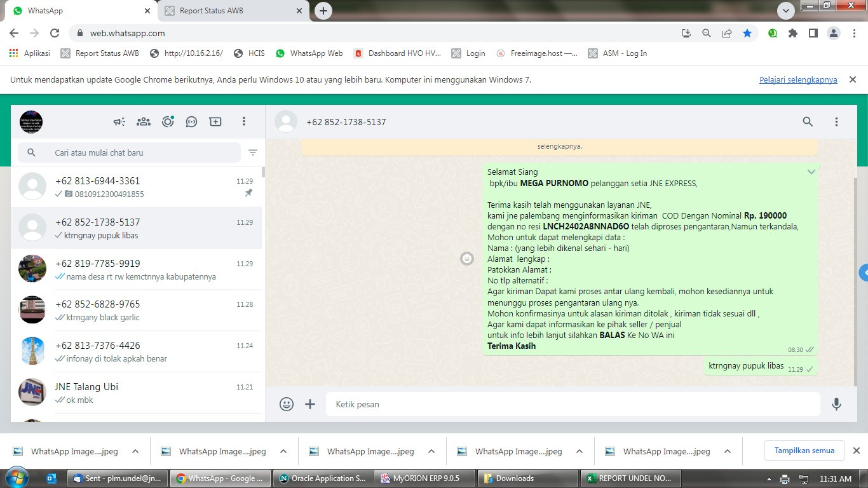868x488 pixels.
Task: Toggle bookmark star for this page
Action: click(x=747, y=33)
